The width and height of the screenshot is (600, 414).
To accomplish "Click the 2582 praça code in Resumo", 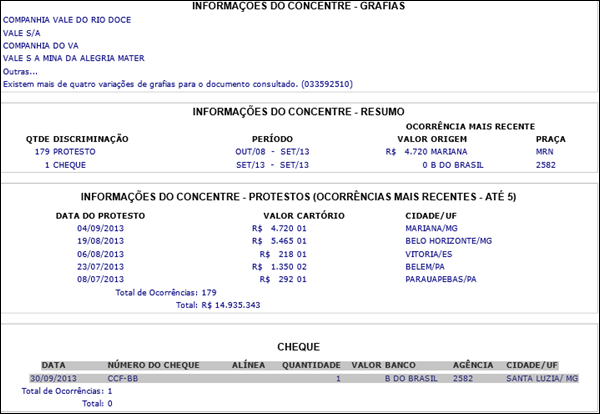I will [x=546, y=165].
